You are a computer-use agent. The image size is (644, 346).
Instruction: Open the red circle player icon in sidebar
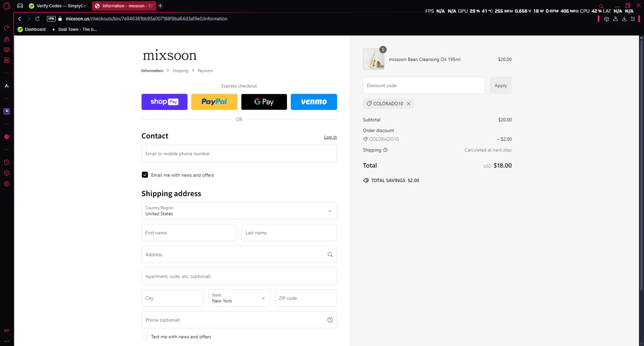(x=6, y=137)
